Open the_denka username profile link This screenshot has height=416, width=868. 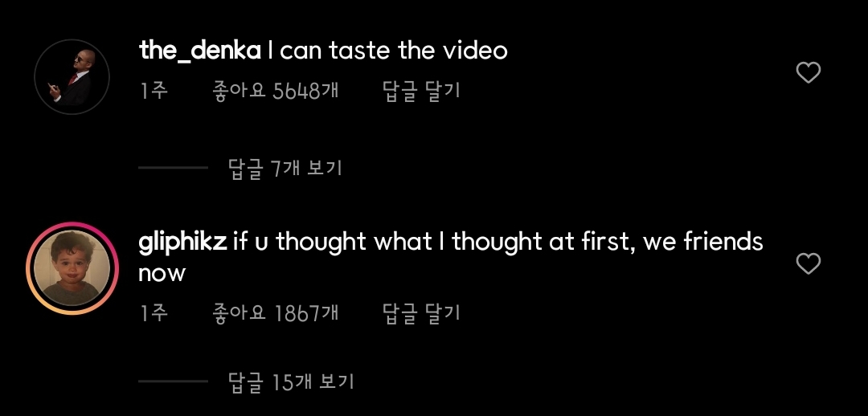pos(199,51)
